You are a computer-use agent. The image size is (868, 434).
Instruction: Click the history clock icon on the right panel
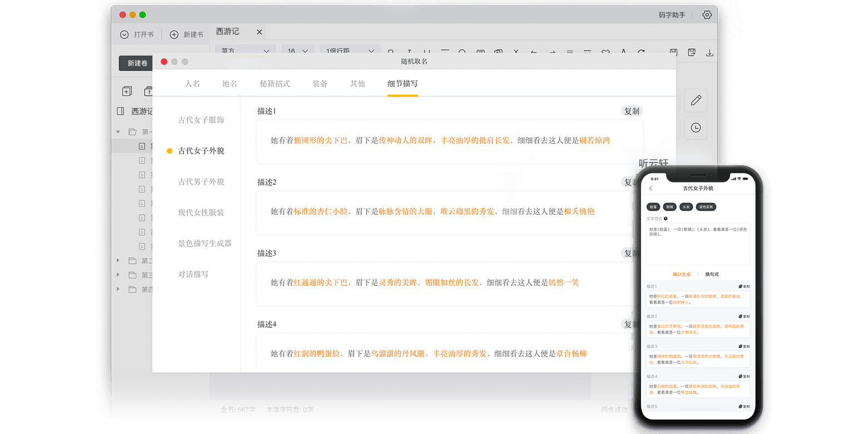tap(696, 128)
